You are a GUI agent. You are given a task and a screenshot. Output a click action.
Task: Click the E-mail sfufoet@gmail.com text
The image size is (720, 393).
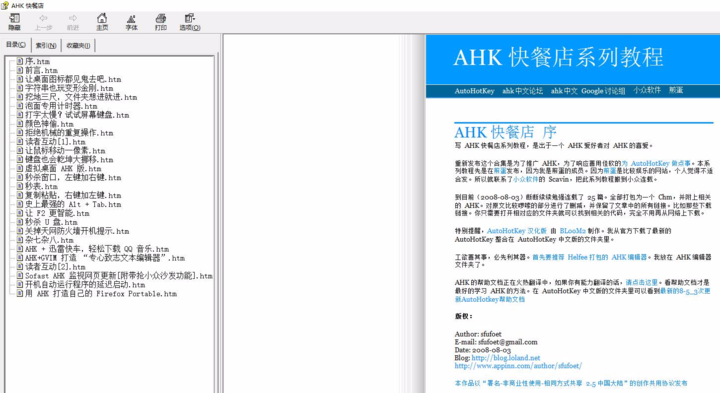(496, 342)
